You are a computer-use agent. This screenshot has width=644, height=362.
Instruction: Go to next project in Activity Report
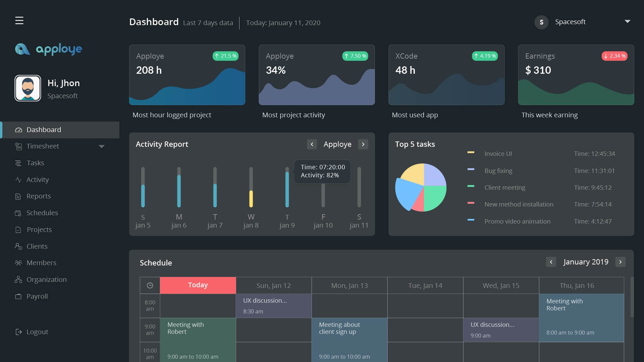point(363,144)
